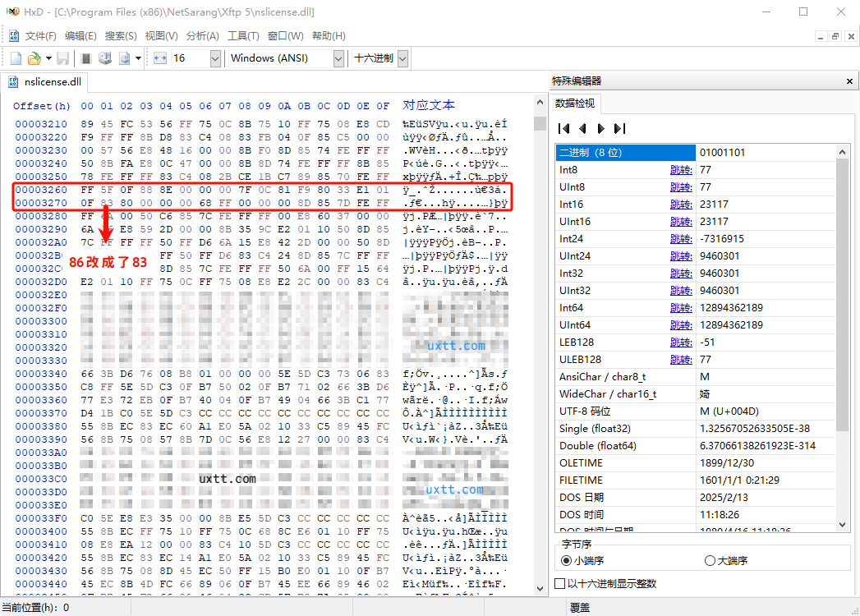Open the 搜索(S) menu

(x=121, y=36)
